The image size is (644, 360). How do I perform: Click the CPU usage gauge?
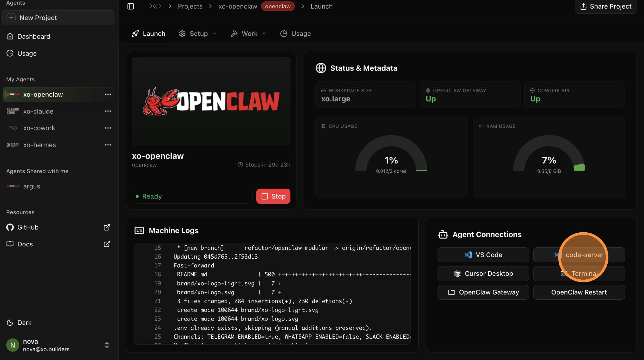[x=391, y=153]
